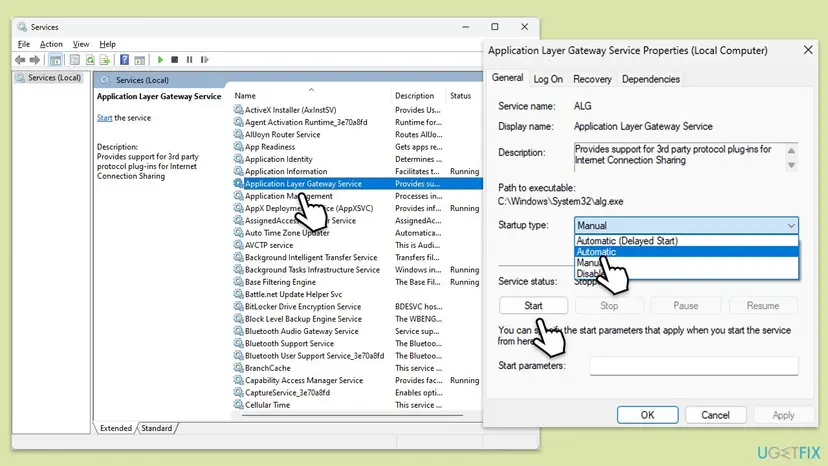Select Bluetooth Audio Gateway Service row
This screenshot has width=828, height=466.
pyautogui.click(x=357, y=331)
